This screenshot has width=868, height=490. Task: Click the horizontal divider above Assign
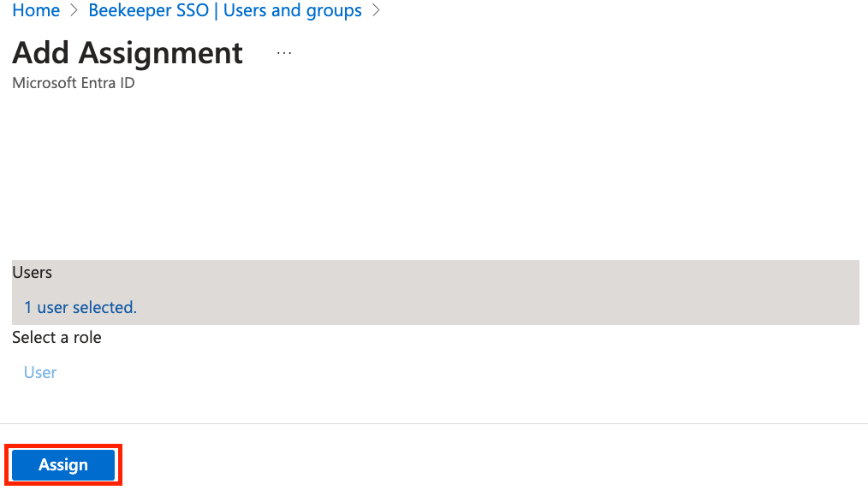[434, 423]
